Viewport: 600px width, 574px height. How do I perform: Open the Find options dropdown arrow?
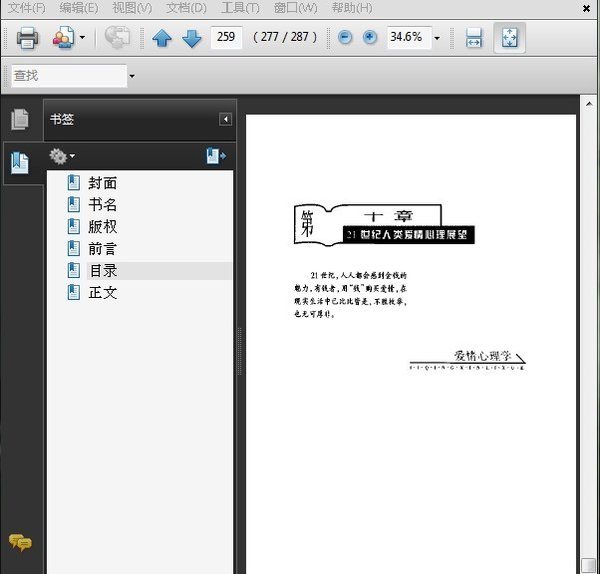[132, 76]
